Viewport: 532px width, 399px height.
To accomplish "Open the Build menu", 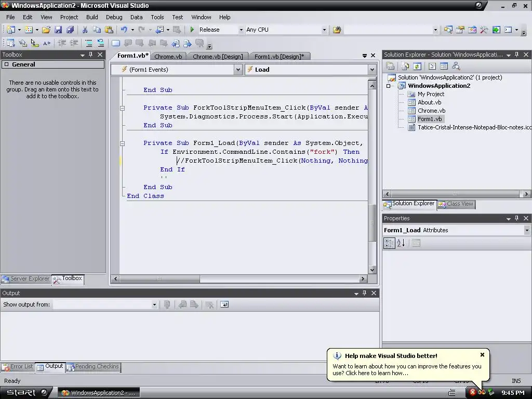I will coord(92,17).
